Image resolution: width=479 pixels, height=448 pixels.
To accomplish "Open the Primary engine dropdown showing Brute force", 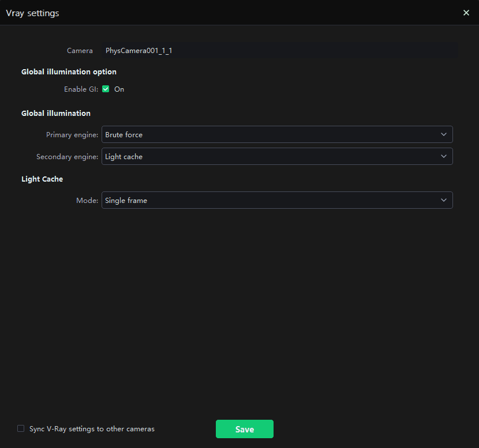I will (270, 134).
